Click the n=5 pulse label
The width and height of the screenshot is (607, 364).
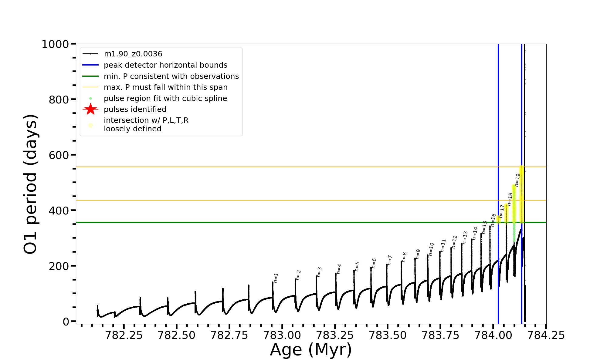[x=357, y=266]
